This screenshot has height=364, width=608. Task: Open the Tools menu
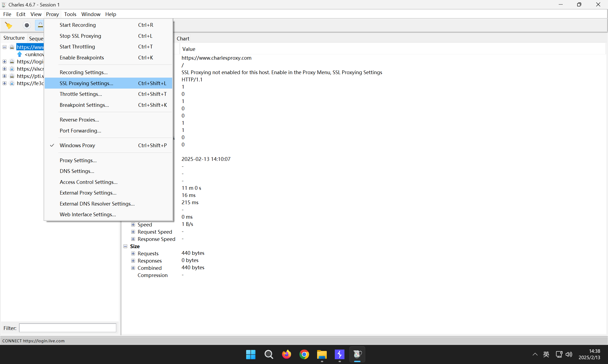[x=70, y=14]
